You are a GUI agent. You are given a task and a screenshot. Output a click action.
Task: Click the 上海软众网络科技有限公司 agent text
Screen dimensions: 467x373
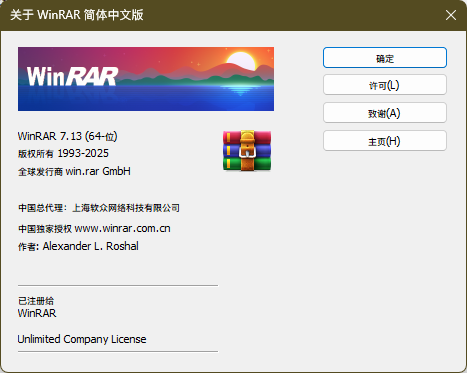click(x=126, y=208)
